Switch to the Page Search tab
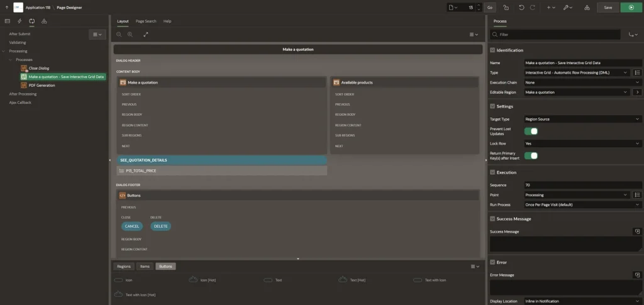Screen dimensions: 644x305 [x=146, y=21]
